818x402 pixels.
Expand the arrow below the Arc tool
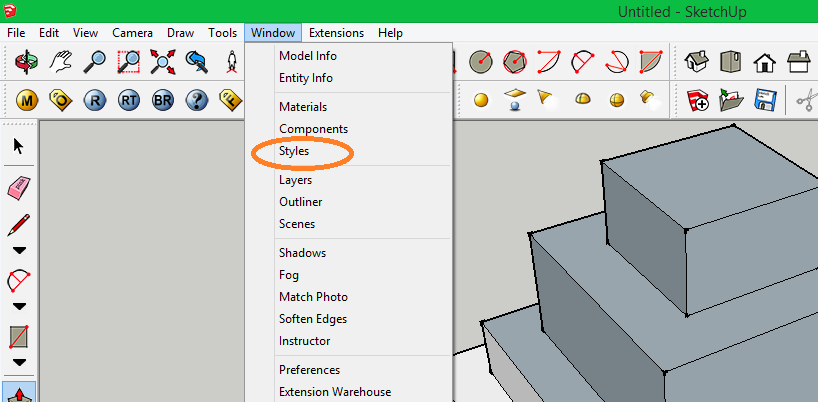19,306
